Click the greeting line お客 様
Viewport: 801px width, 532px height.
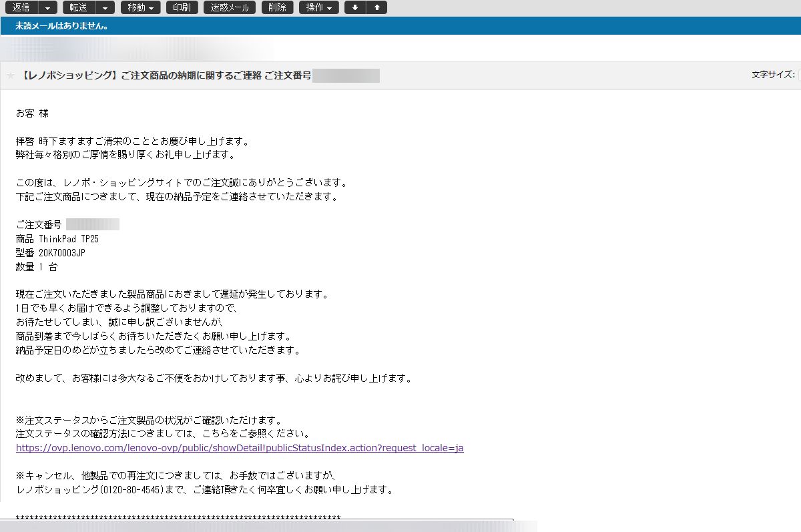32,113
